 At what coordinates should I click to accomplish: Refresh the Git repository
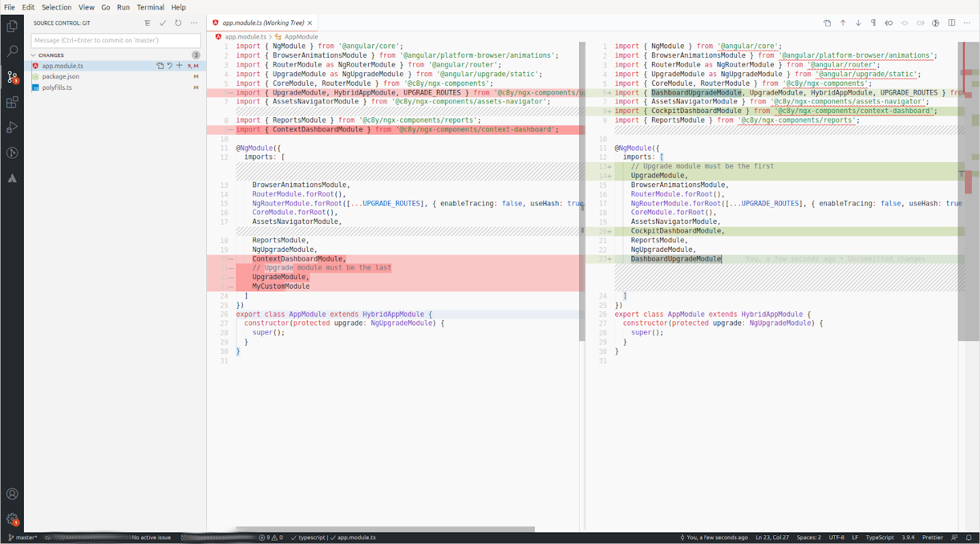178,22
